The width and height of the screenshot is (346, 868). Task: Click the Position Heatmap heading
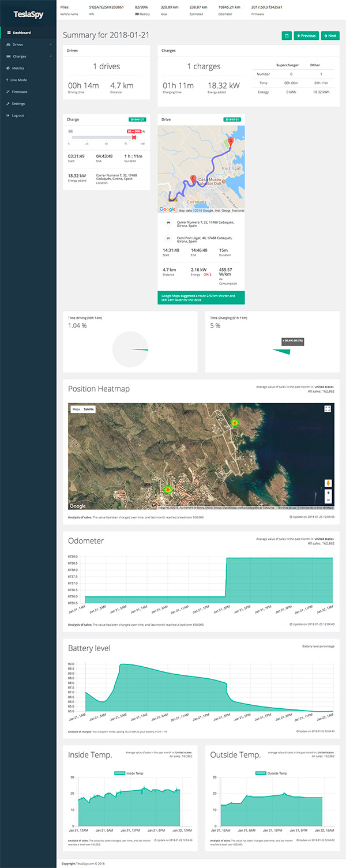[99, 389]
